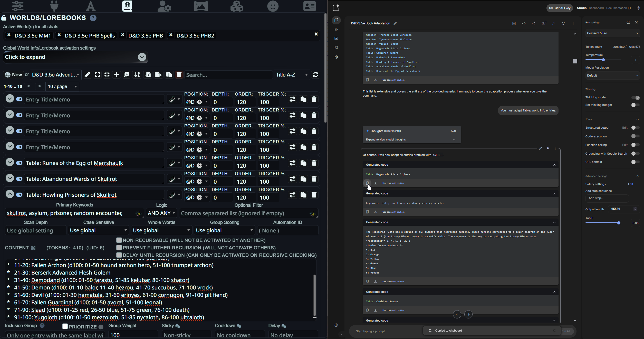The width and height of the screenshot is (644, 339).
Task: Rename lorebook with pencil icon
Action: point(87,74)
